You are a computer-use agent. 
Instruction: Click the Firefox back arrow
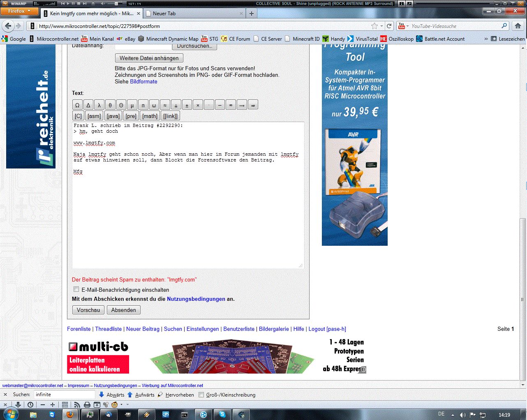click(x=8, y=26)
